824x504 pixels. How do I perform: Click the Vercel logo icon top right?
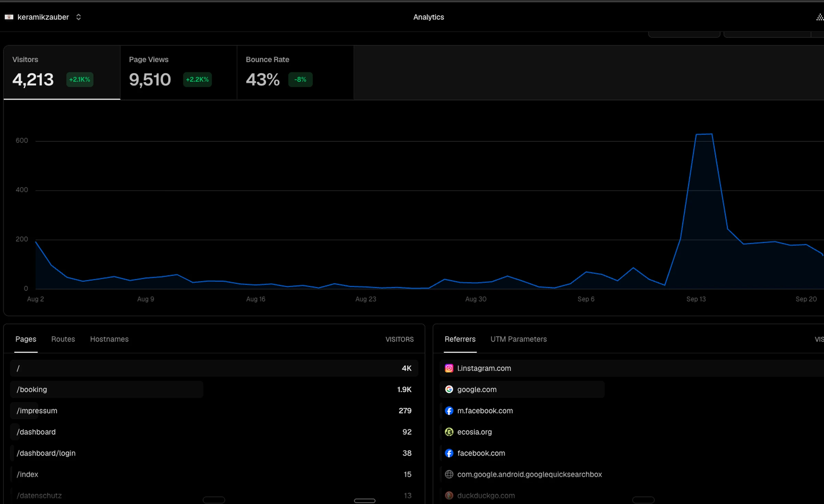tap(820, 17)
